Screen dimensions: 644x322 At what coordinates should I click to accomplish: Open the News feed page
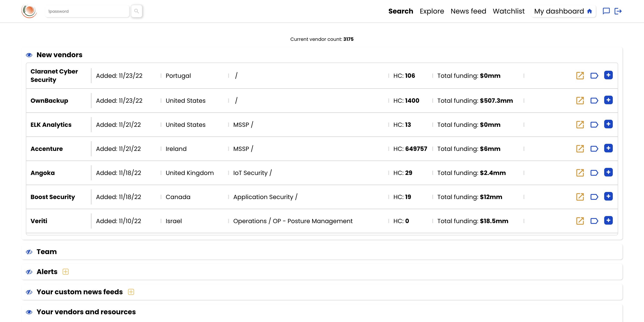point(468,11)
